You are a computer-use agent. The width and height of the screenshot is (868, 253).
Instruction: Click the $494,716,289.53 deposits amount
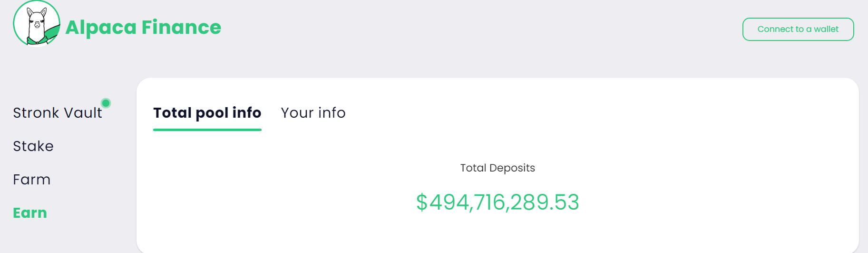coord(497,202)
